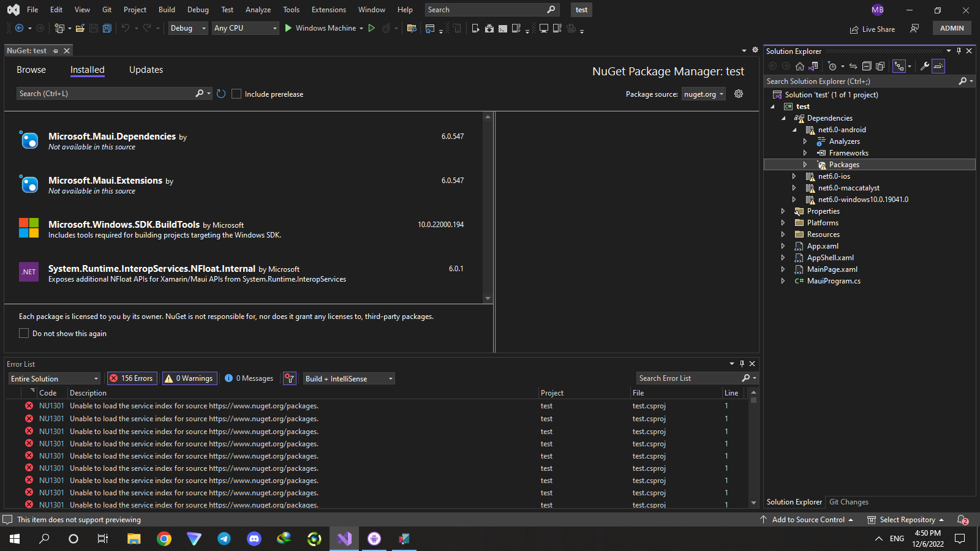The image size is (980, 551).
Task: Toggle file nesting view icon
Action: click(x=899, y=66)
